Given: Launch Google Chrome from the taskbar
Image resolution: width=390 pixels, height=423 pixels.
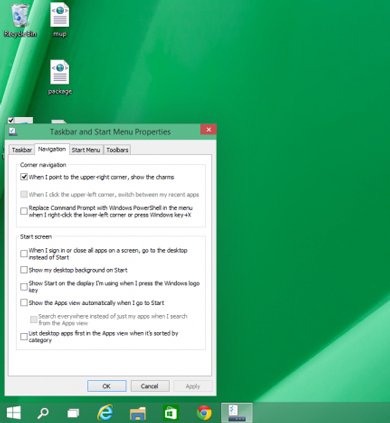Looking at the screenshot, I should tap(204, 413).
